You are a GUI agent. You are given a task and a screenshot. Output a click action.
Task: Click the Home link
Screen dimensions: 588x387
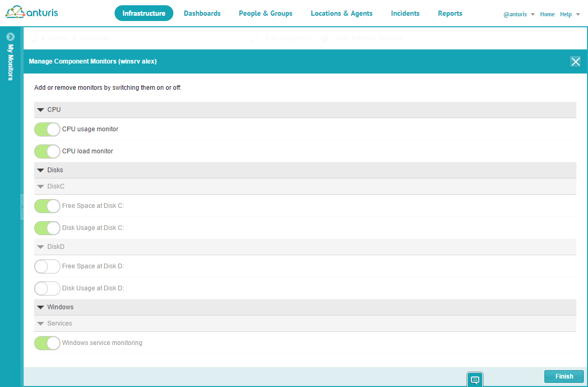(547, 14)
